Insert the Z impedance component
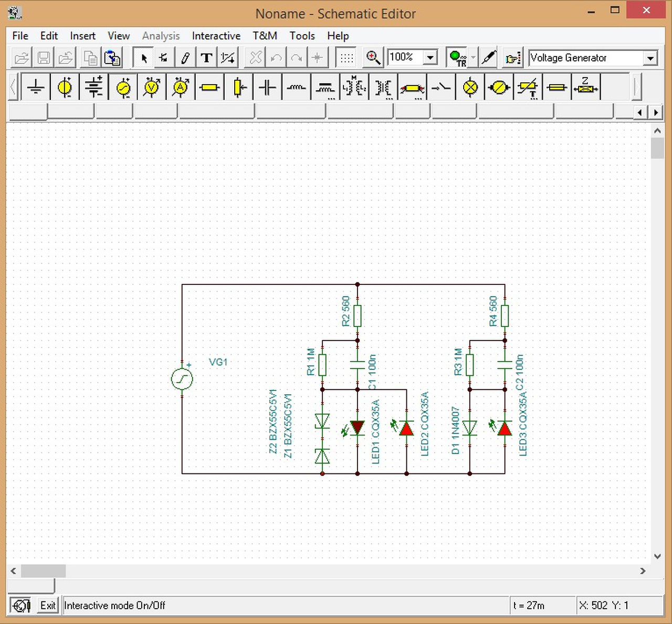The width and height of the screenshot is (672, 624). [x=586, y=87]
